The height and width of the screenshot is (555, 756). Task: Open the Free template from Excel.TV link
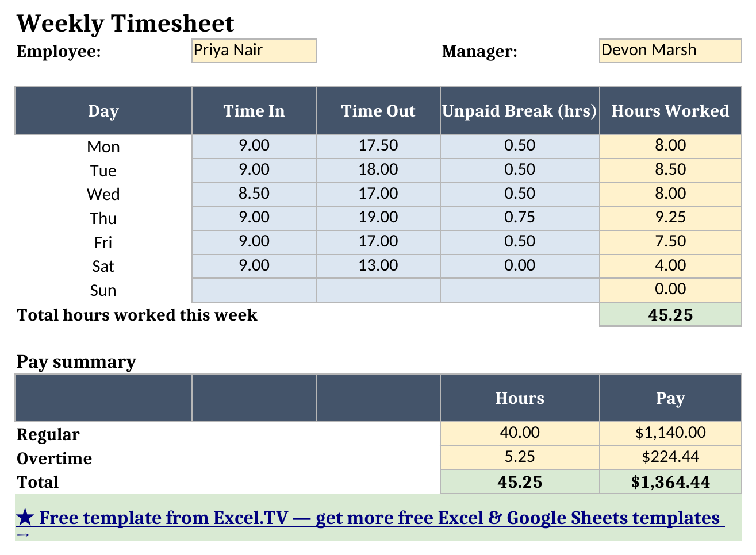(x=370, y=518)
